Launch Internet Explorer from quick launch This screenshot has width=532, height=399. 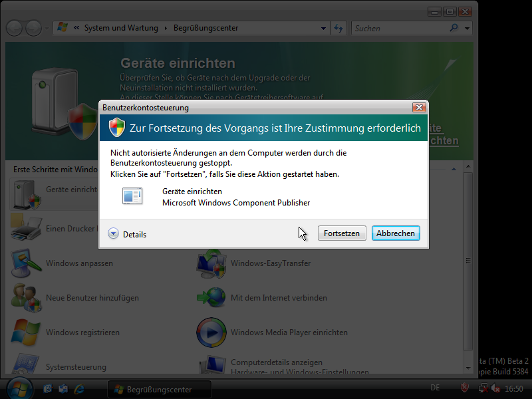point(80,388)
